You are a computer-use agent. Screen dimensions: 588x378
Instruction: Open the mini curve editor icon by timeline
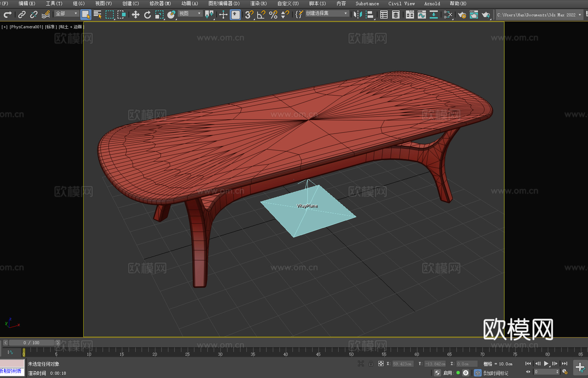10,352
